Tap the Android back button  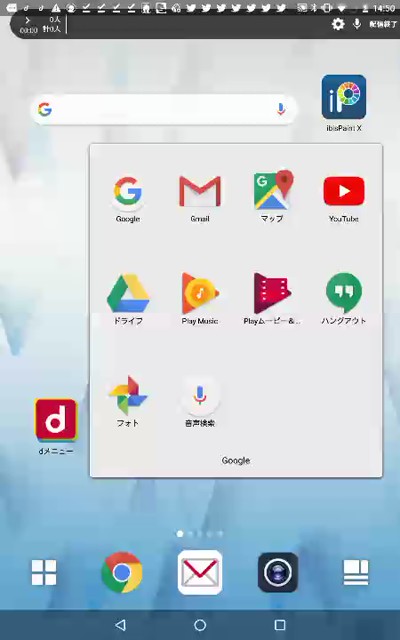coord(120,625)
